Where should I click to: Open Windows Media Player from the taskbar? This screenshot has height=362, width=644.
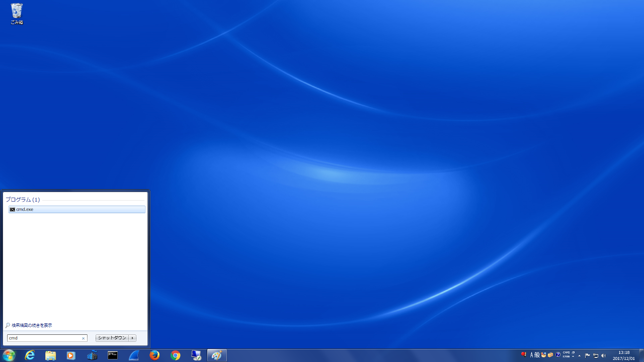(x=71, y=355)
